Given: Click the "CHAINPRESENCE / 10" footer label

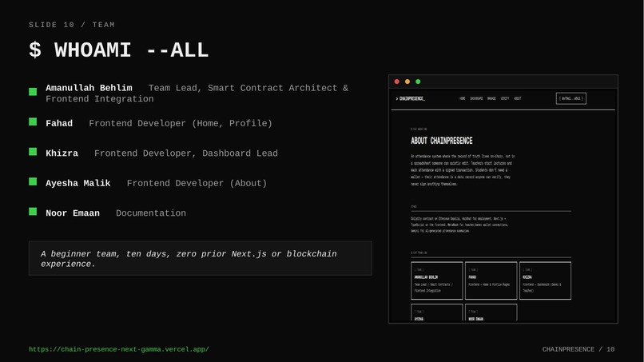Looking at the screenshot, I should (x=578, y=349).
